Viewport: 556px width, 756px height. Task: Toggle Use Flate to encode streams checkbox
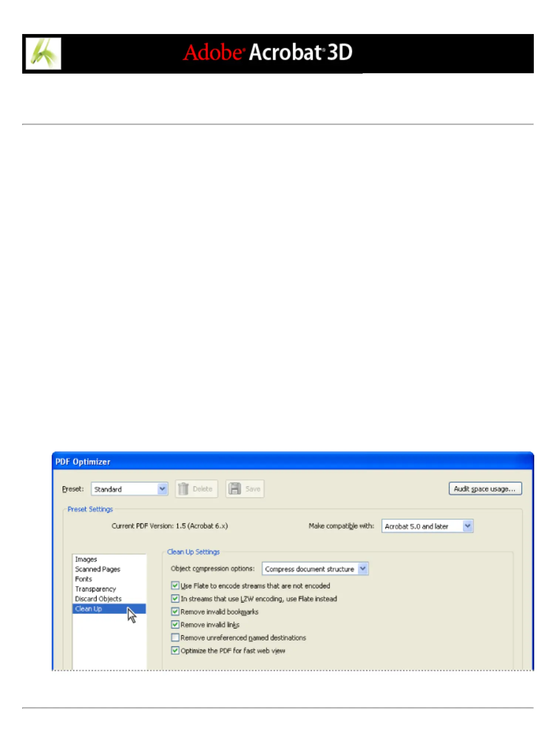click(x=175, y=585)
